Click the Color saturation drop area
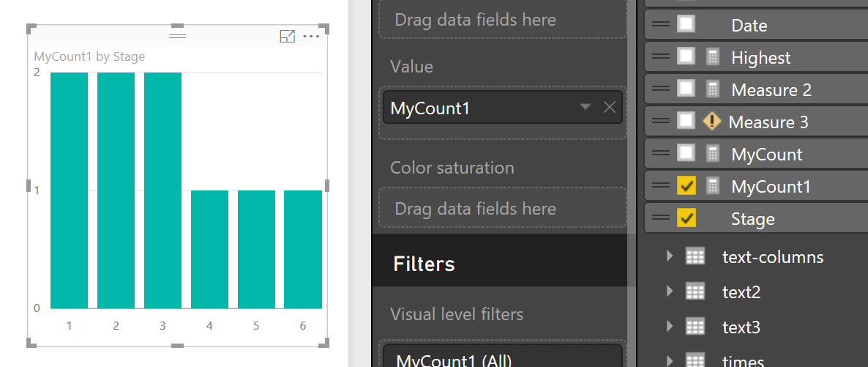 (x=503, y=208)
